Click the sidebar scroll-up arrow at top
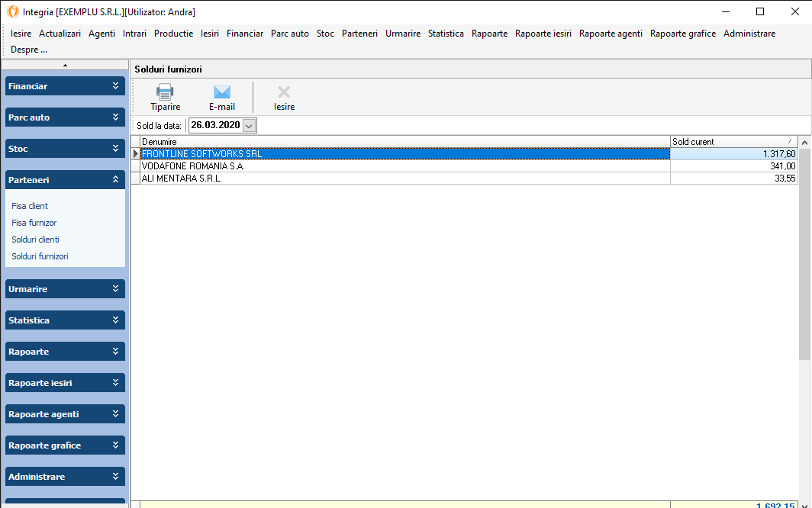 [65, 65]
